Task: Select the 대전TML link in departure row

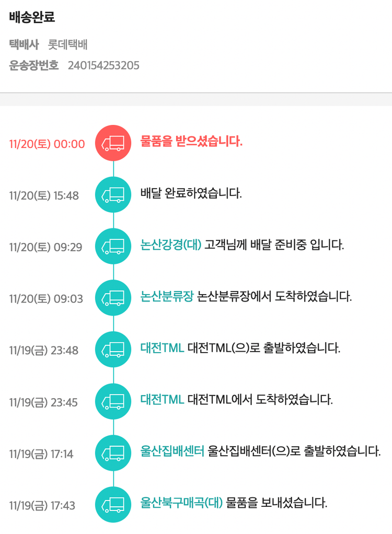Action: coord(162,347)
